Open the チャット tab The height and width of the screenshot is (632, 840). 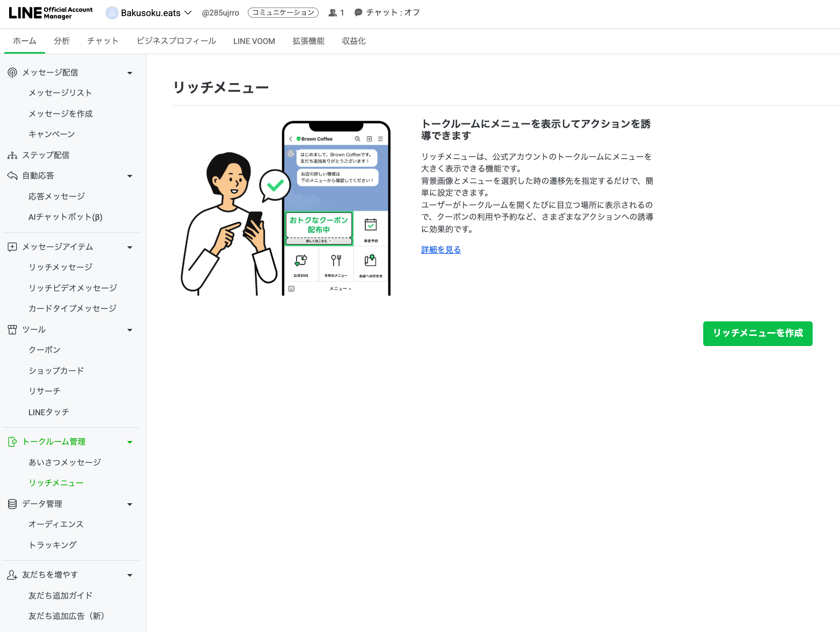point(102,41)
